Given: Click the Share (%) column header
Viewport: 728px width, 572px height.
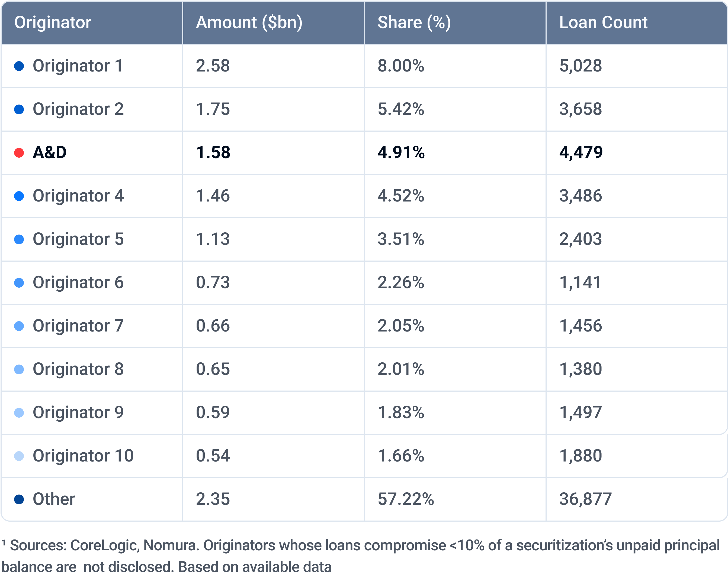Looking at the screenshot, I should pyautogui.click(x=414, y=22).
